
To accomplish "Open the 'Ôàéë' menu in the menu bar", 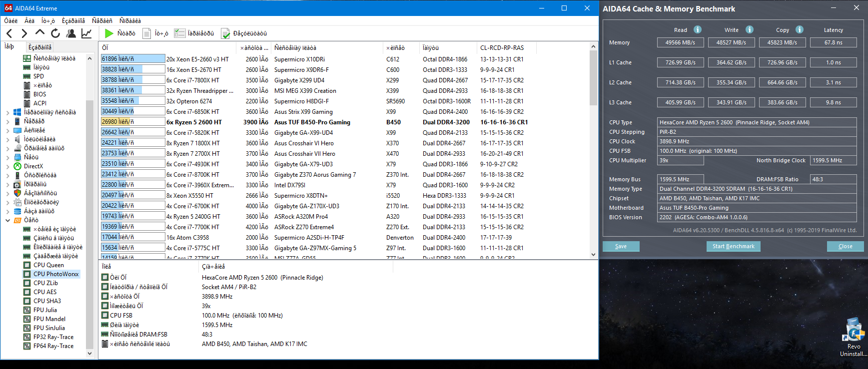I will [x=11, y=21].
